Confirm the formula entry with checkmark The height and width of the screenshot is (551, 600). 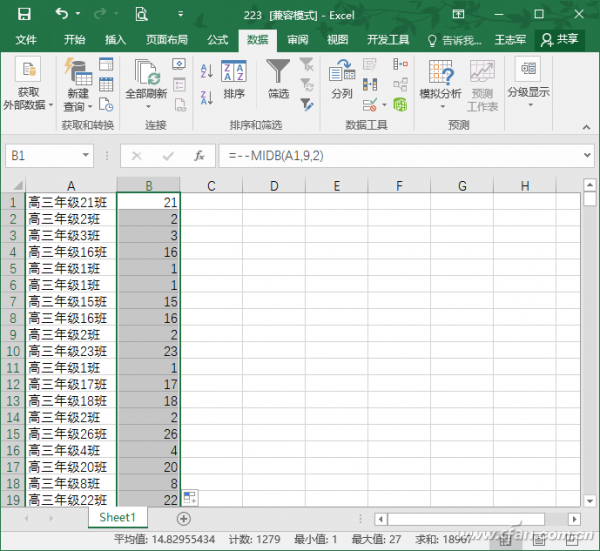[x=168, y=156]
